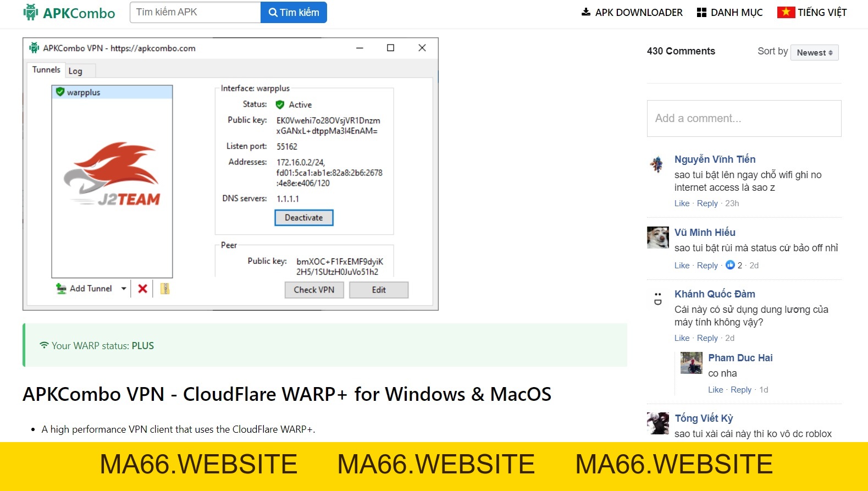Like Khánh Quốc Đàm's comment

pyautogui.click(x=682, y=338)
